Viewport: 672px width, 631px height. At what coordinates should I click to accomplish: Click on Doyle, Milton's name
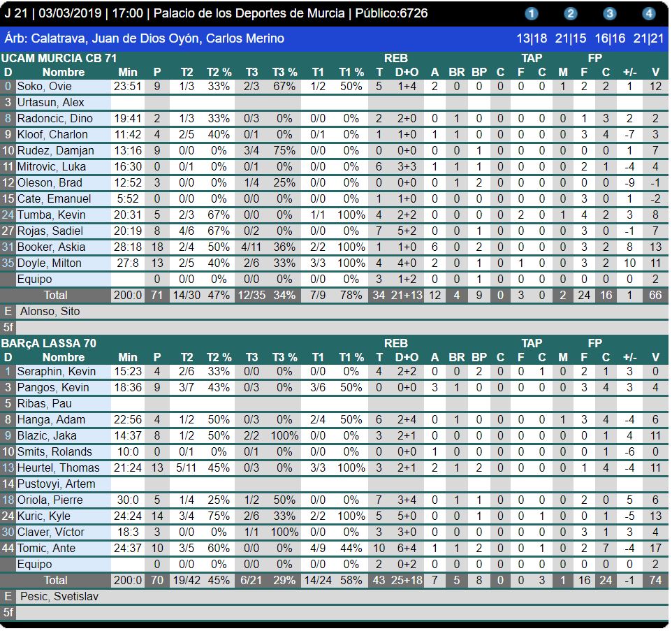50,263
